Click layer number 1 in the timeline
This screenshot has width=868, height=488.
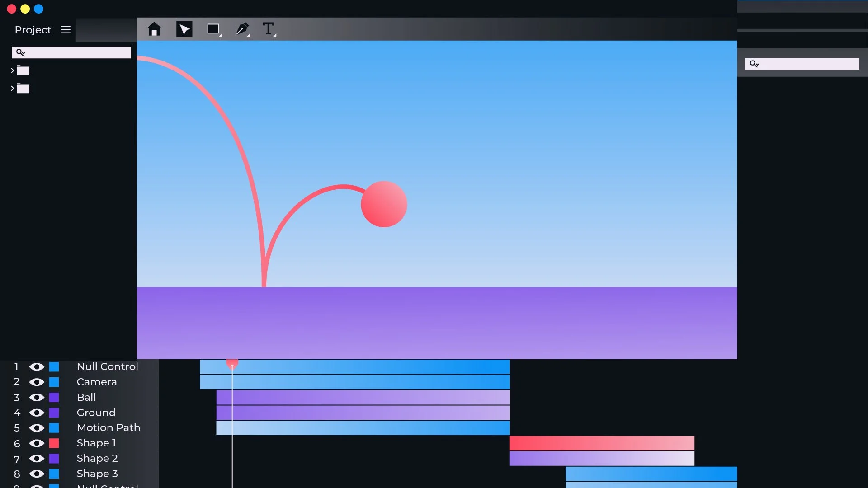[x=16, y=367]
